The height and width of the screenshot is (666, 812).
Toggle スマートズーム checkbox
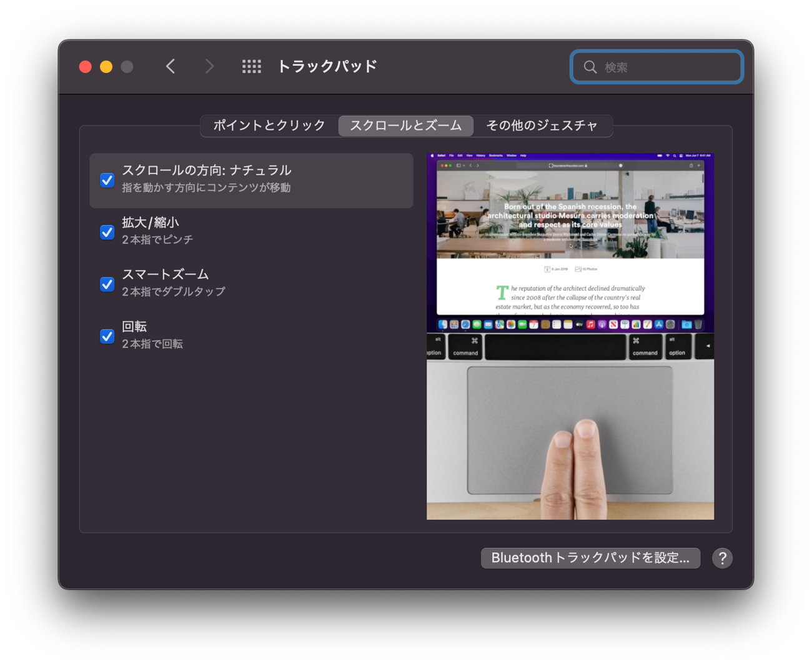(x=107, y=284)
